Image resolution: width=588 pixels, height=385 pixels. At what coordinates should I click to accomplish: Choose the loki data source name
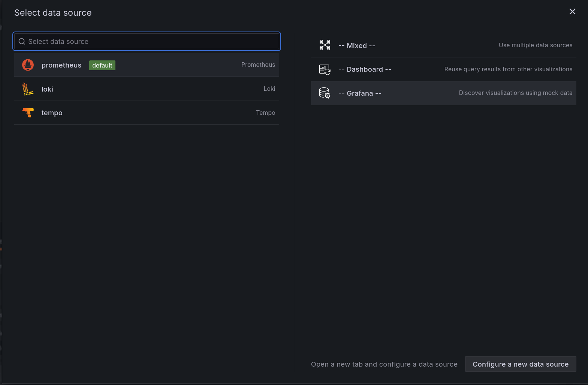point(47,89)
